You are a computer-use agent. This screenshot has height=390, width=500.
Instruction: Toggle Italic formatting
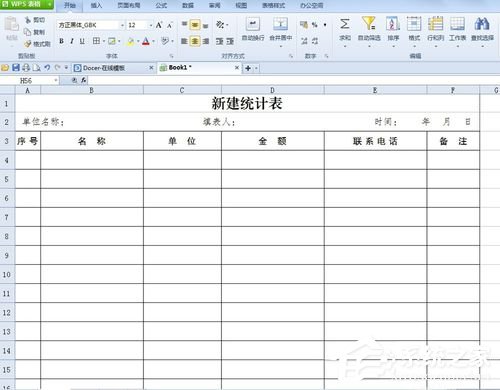pos(72,41)
